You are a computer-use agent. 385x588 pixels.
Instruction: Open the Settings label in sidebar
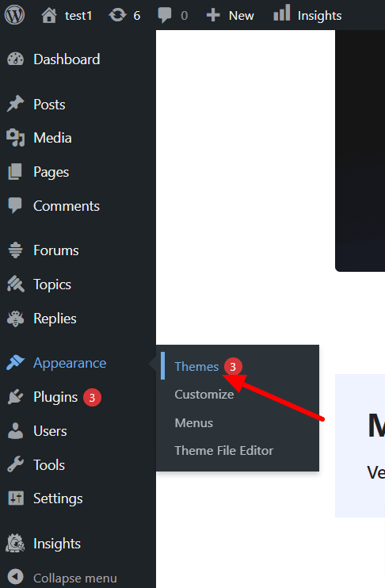(x=58, y=499)
